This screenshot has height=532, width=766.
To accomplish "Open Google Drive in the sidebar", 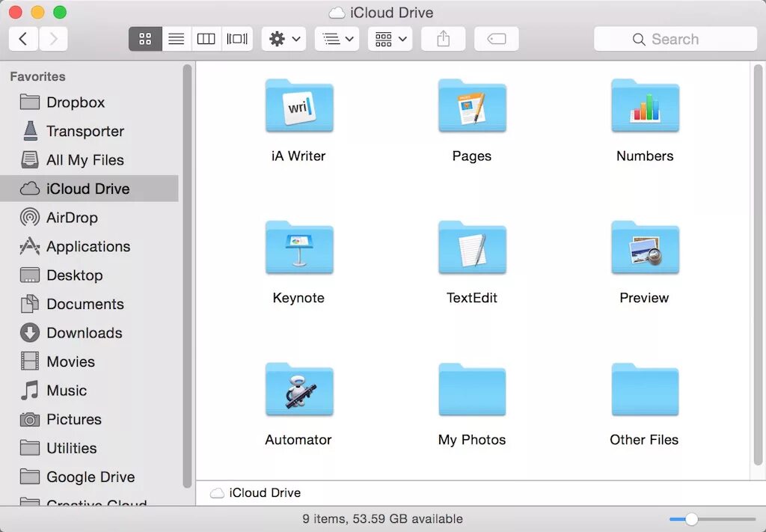I will tap(90, 477).
